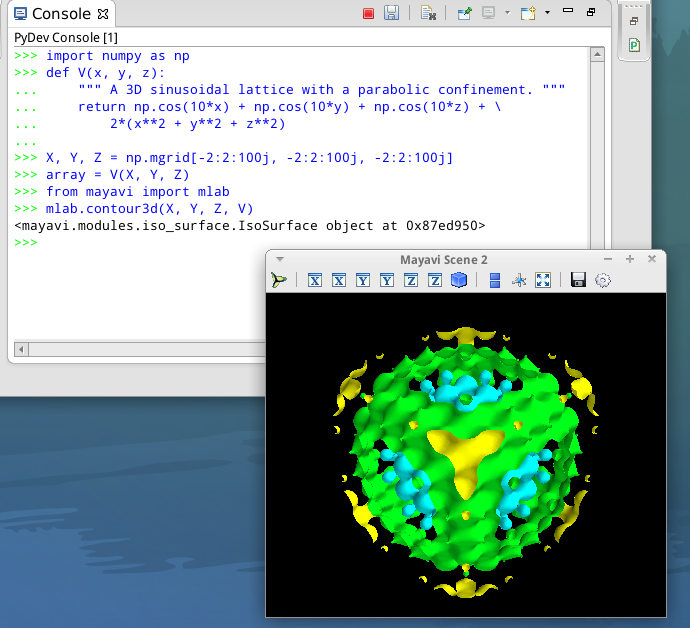Image resolution: width=690 pixels, height=628 pixels.
Task: Click the remove all terminated launches icon
Action: click(x=428, y=13)
